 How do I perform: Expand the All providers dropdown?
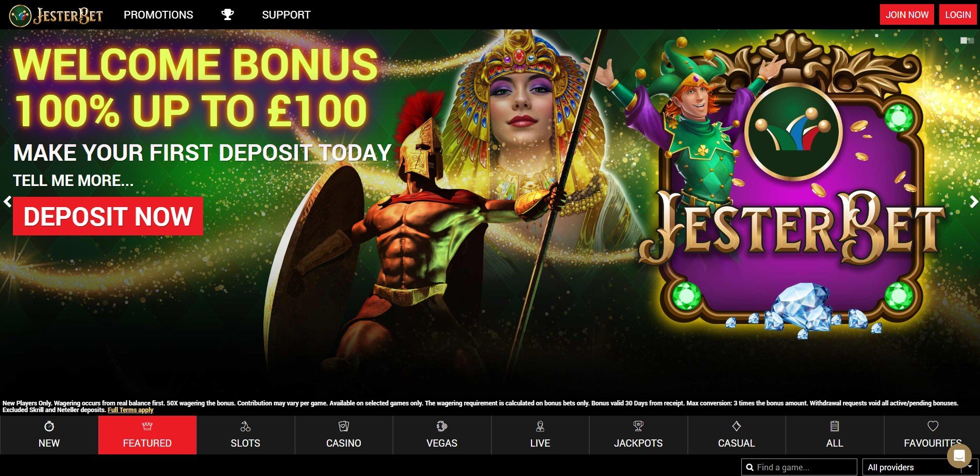pos(920,467)
